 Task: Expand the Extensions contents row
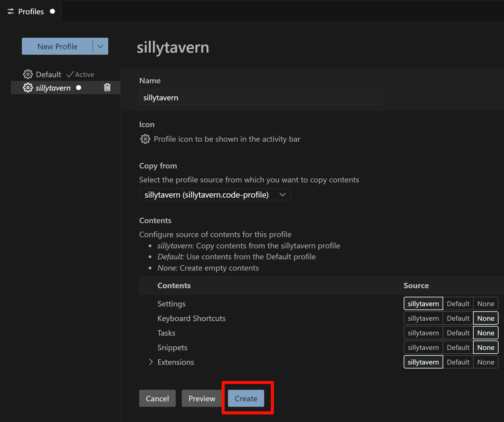point(151,362)
